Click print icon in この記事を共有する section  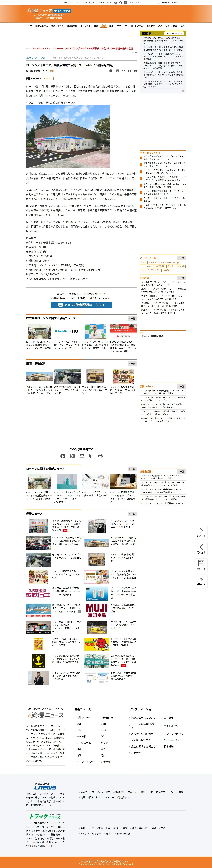[100, 456]
